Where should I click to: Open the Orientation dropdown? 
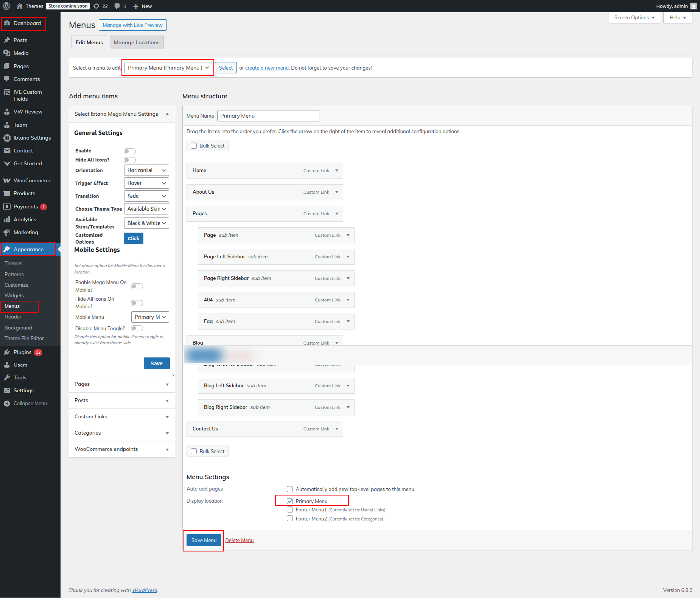tap(146, 170)
